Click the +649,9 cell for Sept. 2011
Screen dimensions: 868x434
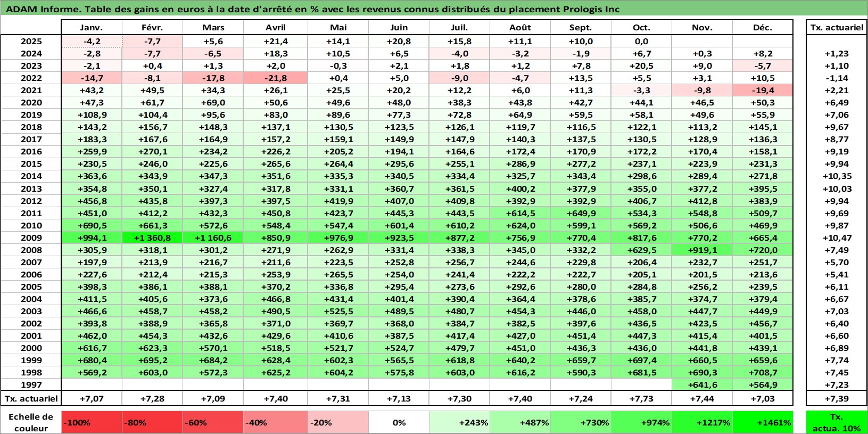click(x=581, y=214)
